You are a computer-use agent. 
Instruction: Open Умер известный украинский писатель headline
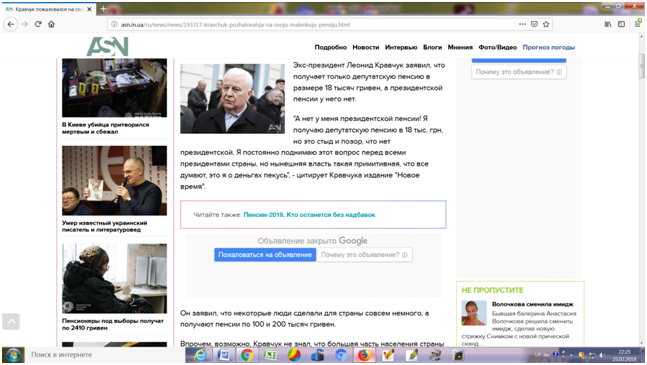click(x=104, y=226)
